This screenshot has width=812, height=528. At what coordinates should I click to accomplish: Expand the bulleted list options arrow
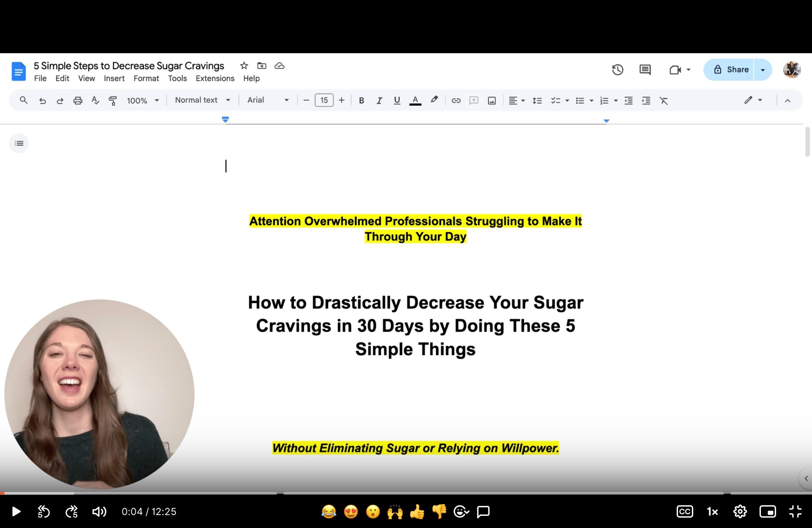click(592, 101)
